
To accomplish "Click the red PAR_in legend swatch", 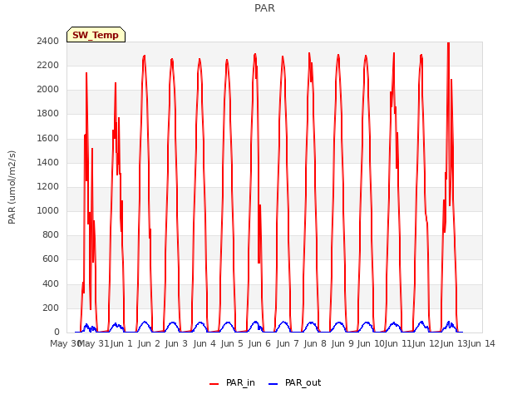I will tap(214, 384).
